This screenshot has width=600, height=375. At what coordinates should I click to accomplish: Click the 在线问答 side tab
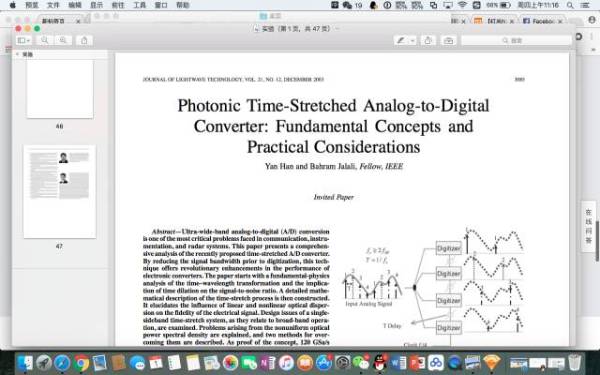pyautogui.click(x=589, y=226)
